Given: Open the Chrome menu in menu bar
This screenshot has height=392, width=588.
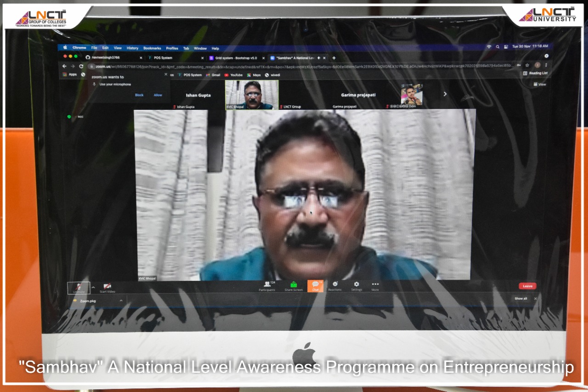Looking at the screenshot, I should click(79, 48).
